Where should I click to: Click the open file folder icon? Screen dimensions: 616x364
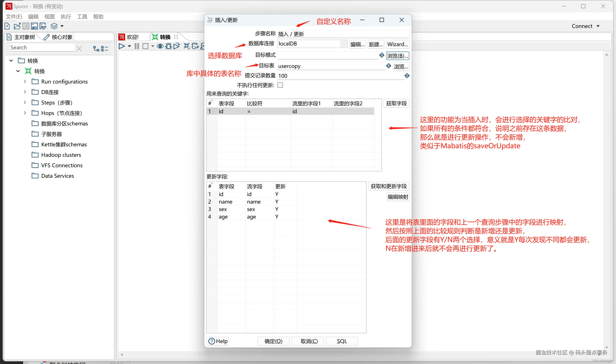17,26
